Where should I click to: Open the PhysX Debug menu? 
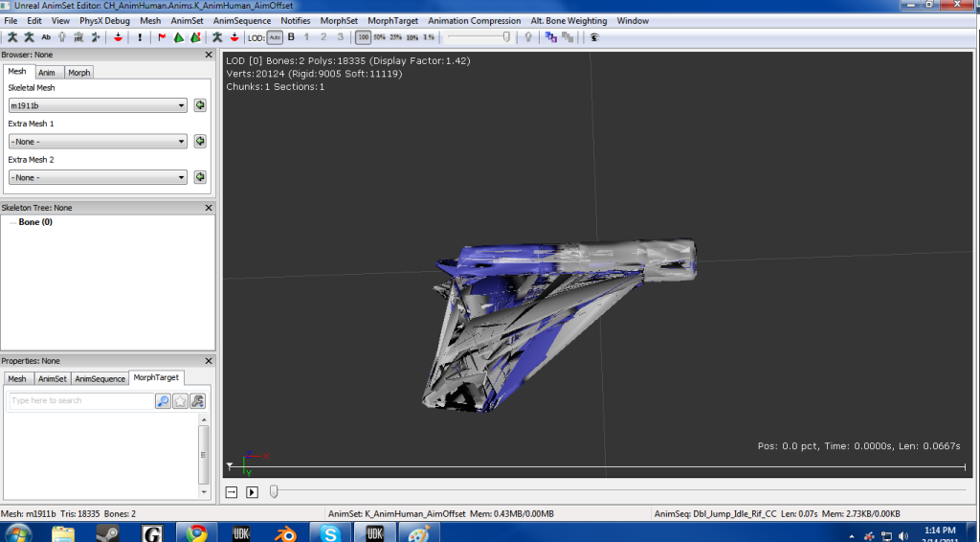tap(104, 21)
